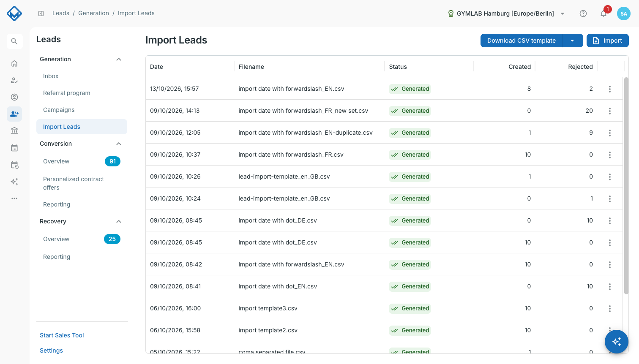Open Recovery Overview with 25 badge
This screenshot has height=364, width=639.
82,239
